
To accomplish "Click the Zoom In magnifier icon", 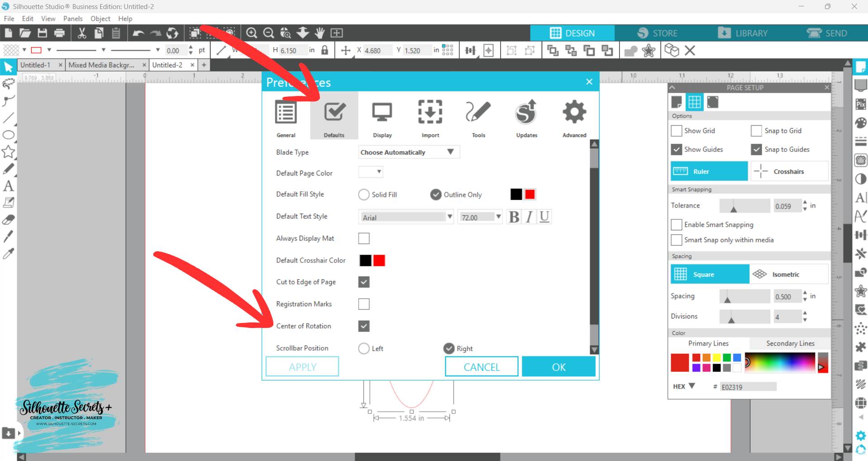I will [x=252, y=33].
